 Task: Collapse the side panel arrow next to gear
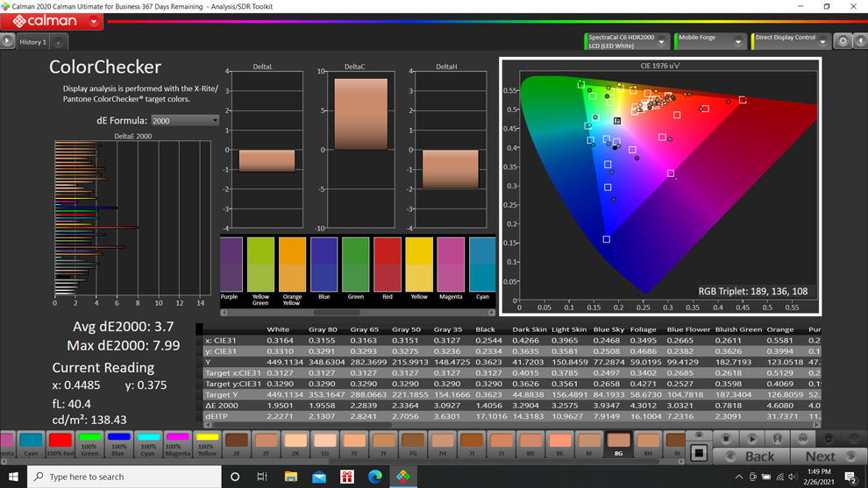pyautogui.click(x=860, y=41)
